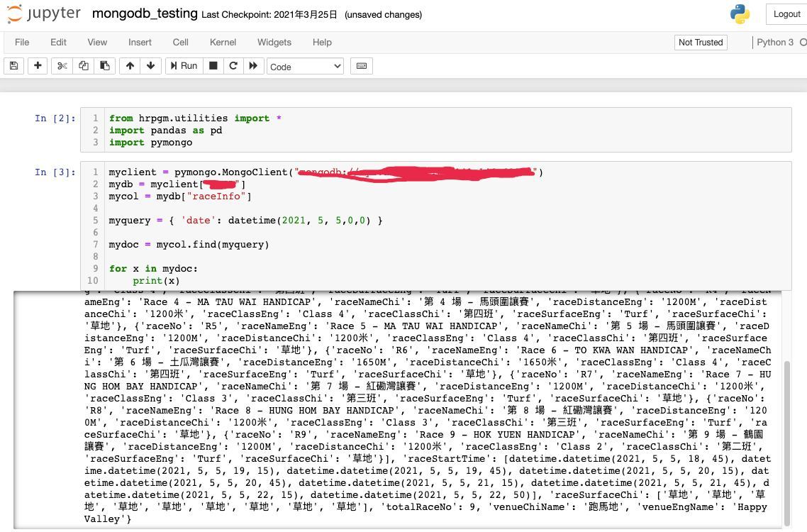The width and height of the screenshot is (807, 532).
Task: Open the cell type Code dropdown
Action: click(305, 67)
